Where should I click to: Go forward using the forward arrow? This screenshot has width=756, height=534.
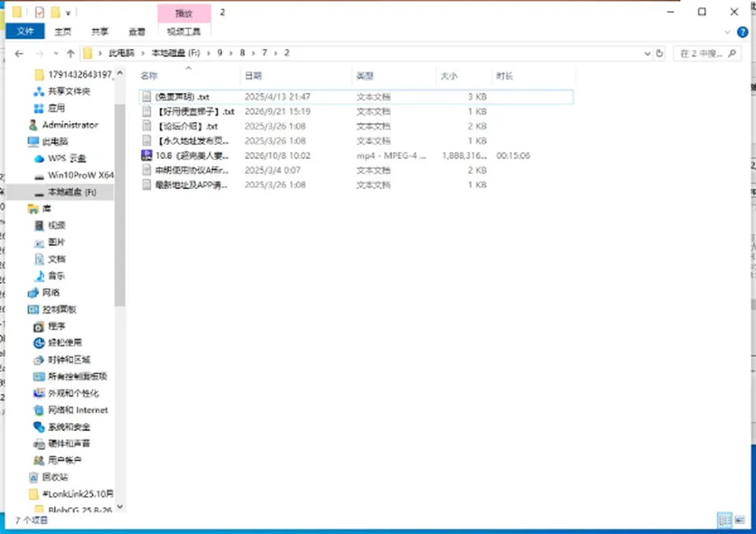pyautogui.click(x=39, y=54)
